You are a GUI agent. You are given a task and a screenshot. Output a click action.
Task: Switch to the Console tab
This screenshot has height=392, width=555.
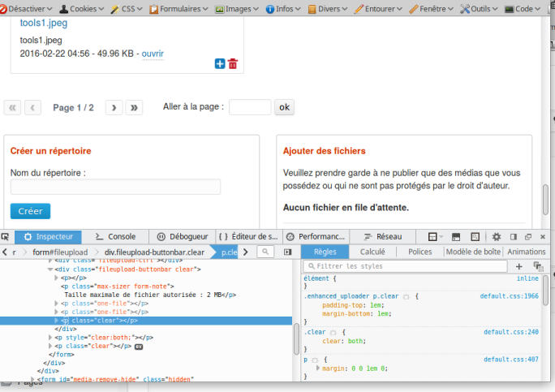(115, 236)
